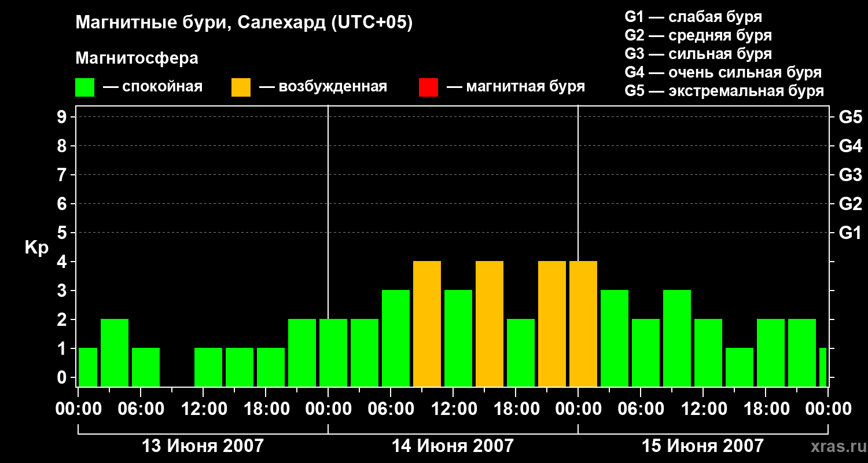Click the Kp 3 green bar near 06:00 on 14 Июня
868x463 pixels.
pos(396,339)
